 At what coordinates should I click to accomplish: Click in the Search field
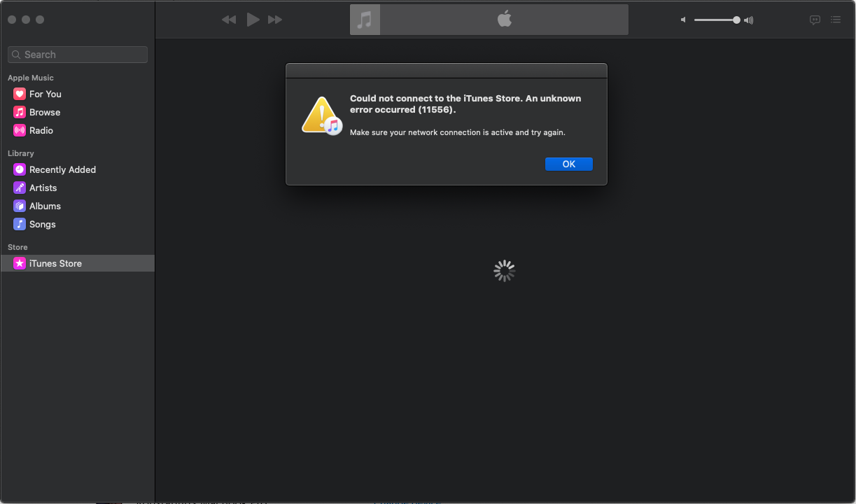[78, 55]
